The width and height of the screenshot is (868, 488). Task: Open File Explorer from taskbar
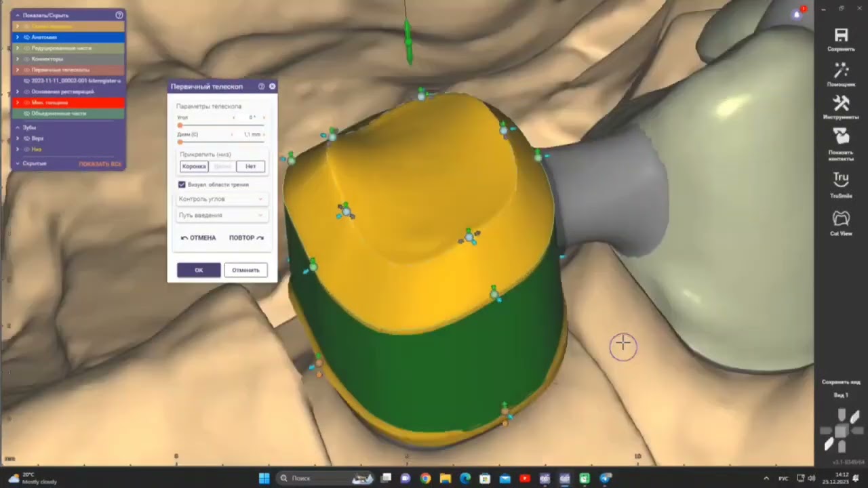[446, 479]
